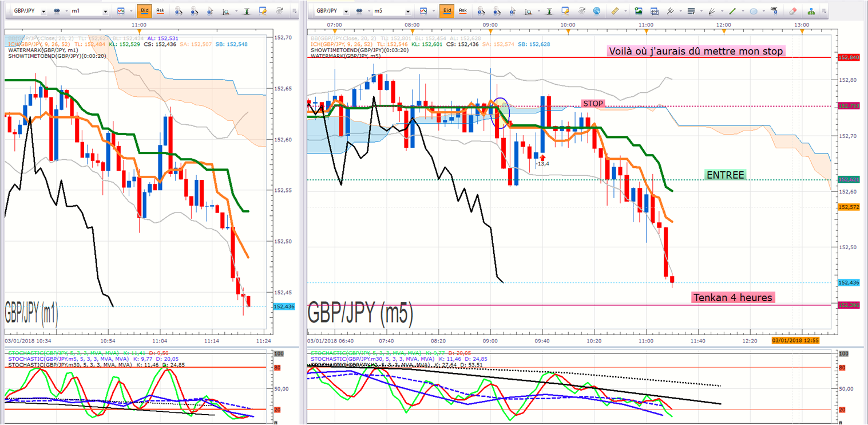This screenshot has width=868, height=425.
Task: Click the link-charts icon in m5 chart toolbar
Action: coord(360,11)
